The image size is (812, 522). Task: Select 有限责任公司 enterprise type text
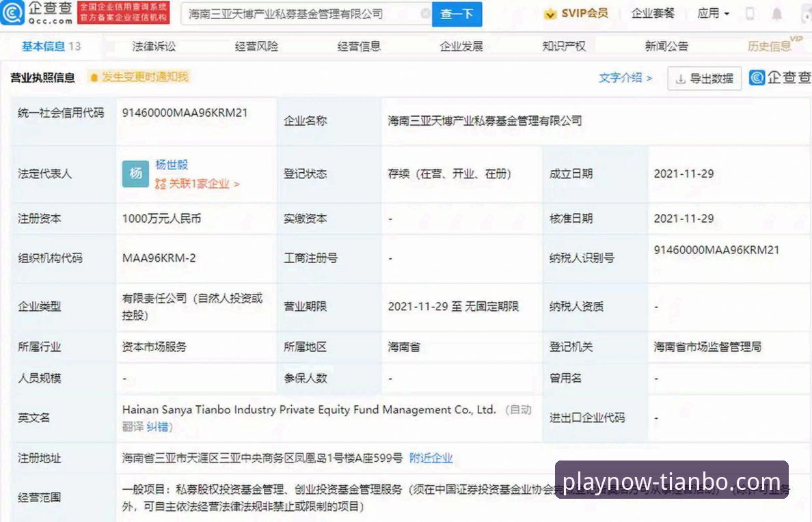193,307
